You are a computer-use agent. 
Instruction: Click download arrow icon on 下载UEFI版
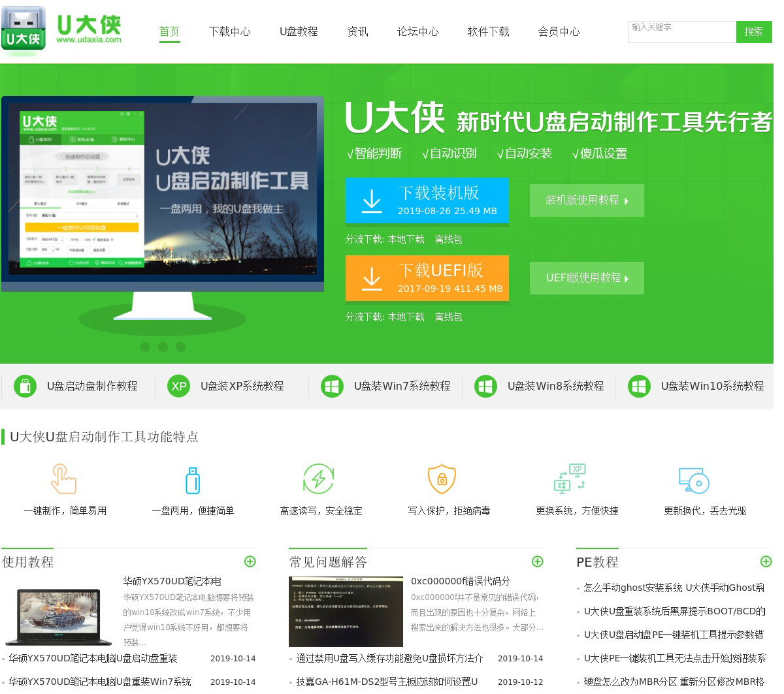tap(371, 279)
